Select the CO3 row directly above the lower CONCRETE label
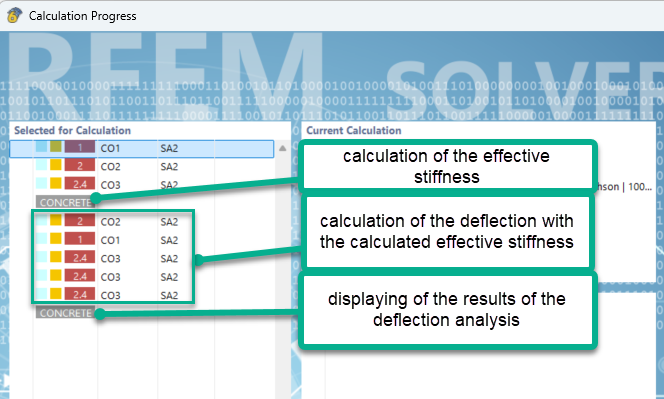664x399 pixels. pyautogui.click(x=110, y=295)
